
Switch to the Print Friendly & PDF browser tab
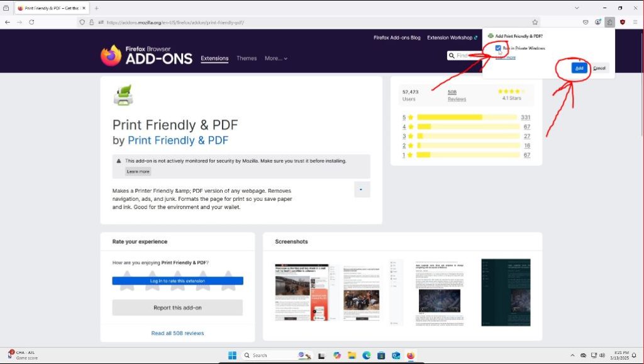pyautogui.click(x=50, y=8)
